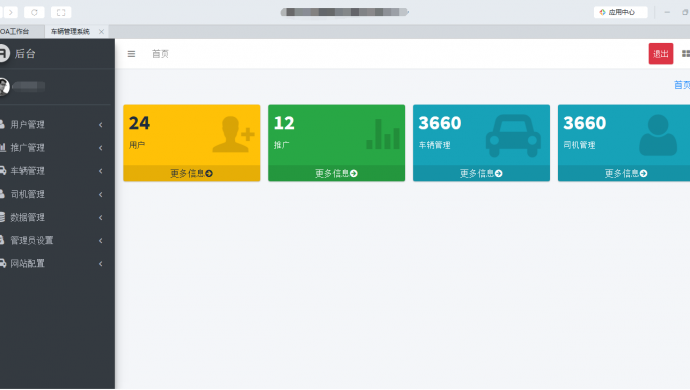Expand the 推广管理 chevron arrow
The image size is (690, 390).
101,148
